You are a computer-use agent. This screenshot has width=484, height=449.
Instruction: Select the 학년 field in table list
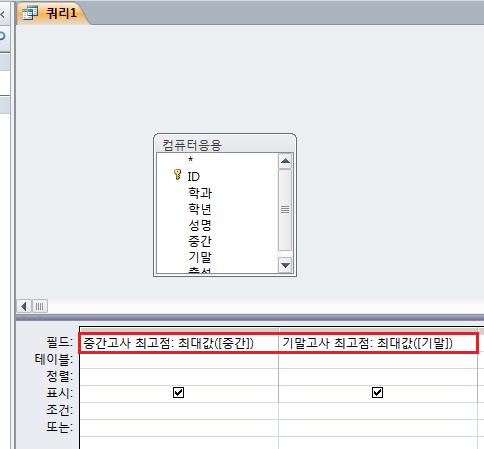200,209
